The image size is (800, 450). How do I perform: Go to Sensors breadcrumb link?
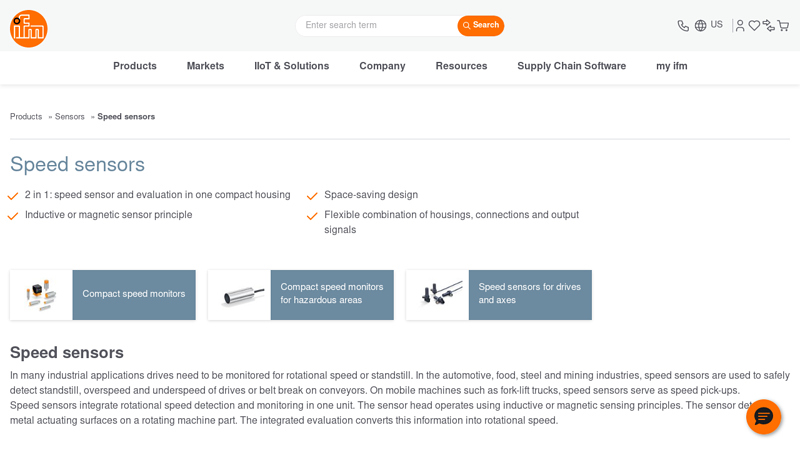pos(70,117)
